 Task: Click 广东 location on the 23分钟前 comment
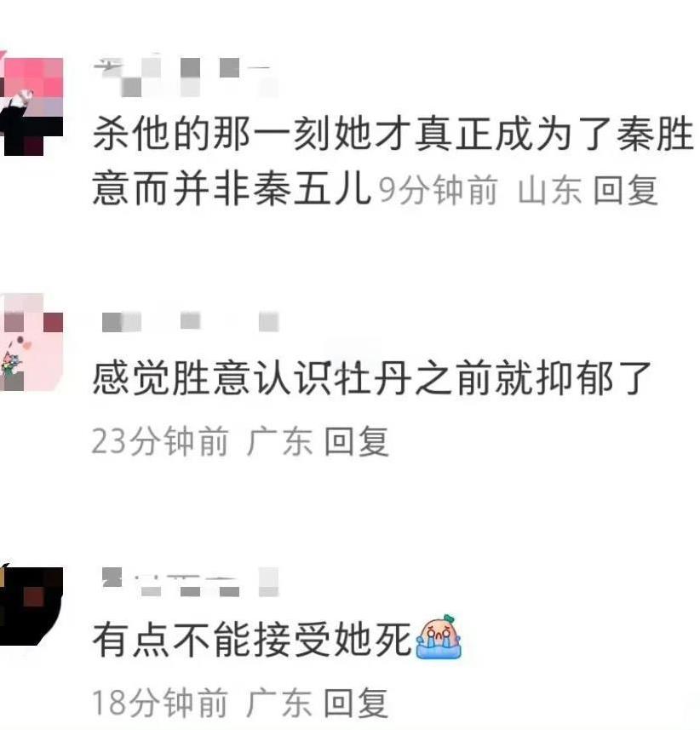[x=279, y=441]
